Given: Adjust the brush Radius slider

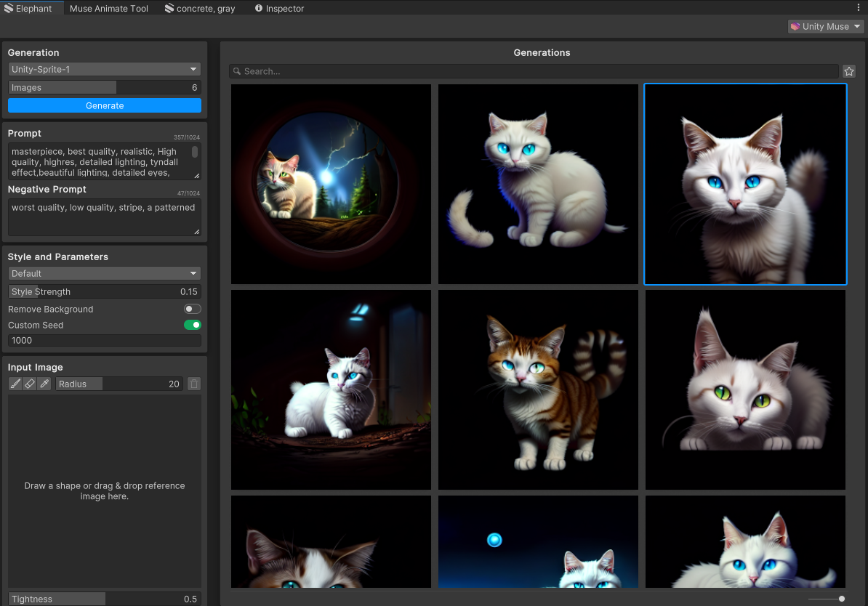Looking at the screenshot, I should click(119, 384).
